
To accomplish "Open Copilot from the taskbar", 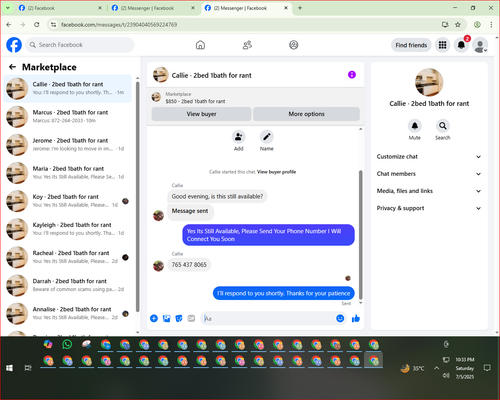I will point(48,344).
